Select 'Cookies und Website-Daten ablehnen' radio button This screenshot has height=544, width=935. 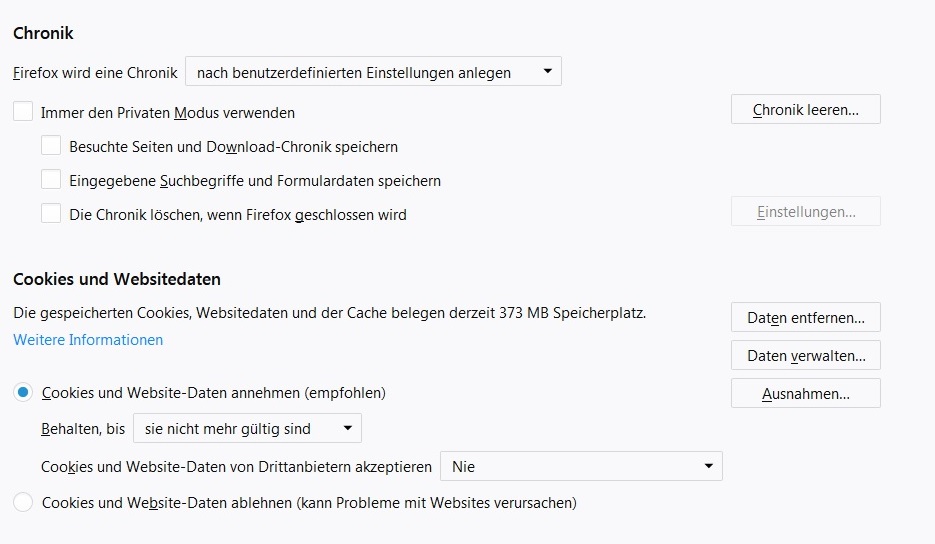23,502
